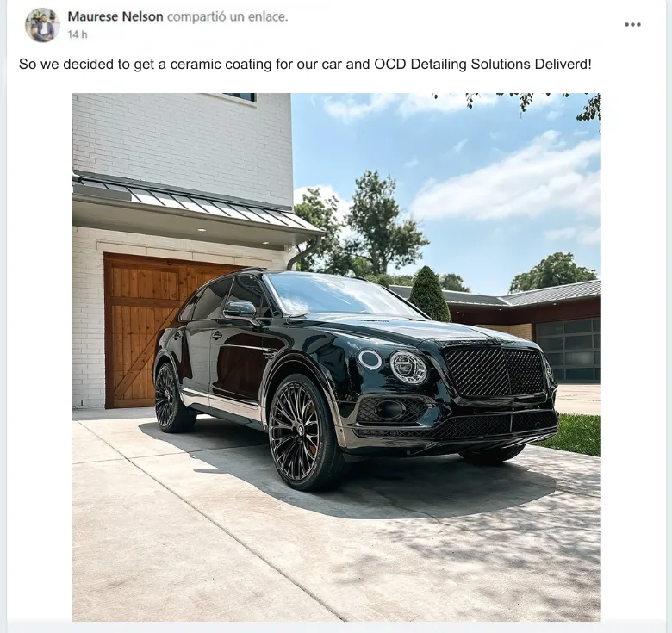The height and width of the screenshot is (633, 672).
Task: Click Maurese Nelson's profile picture
Action: (x=42, y=25)
